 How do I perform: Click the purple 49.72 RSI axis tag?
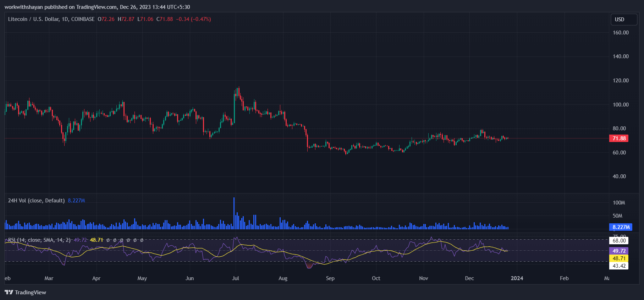coord(619,251)
